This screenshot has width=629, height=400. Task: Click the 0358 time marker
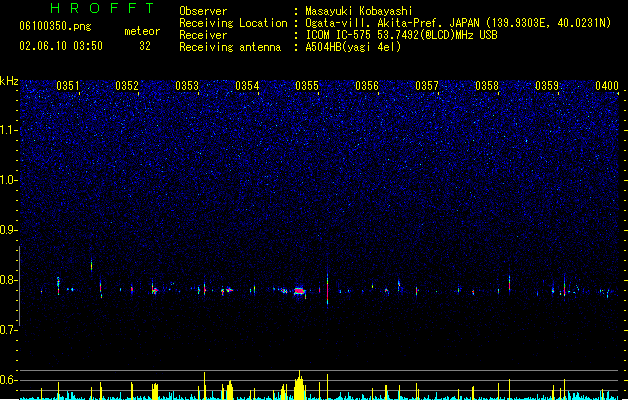click(x=487, y=86)
